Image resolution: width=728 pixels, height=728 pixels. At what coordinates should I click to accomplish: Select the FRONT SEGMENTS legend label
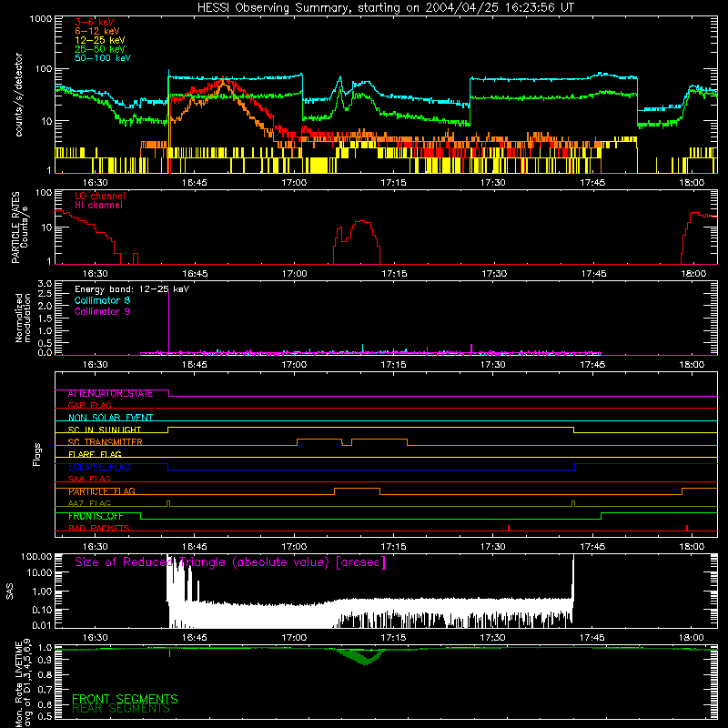click(x=125, y=699)
